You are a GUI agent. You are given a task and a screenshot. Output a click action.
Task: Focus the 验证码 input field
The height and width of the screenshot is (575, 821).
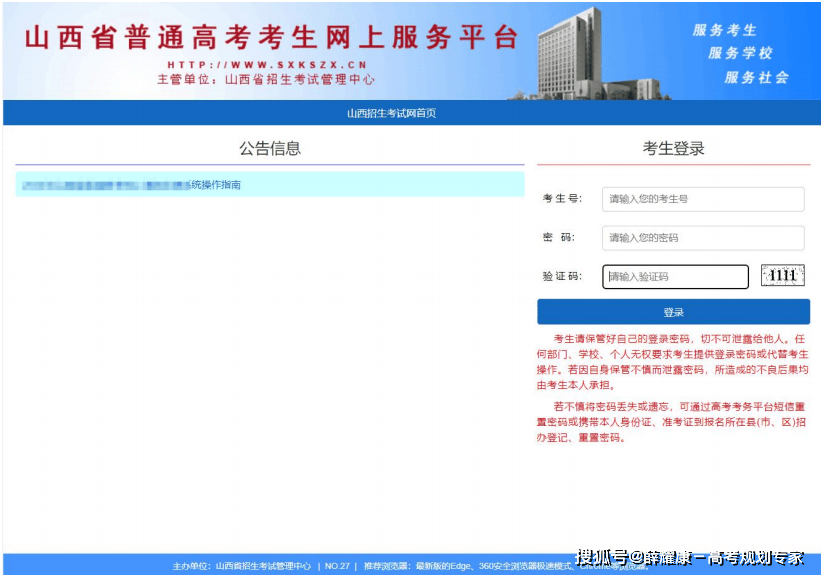[x=675, y=277]
